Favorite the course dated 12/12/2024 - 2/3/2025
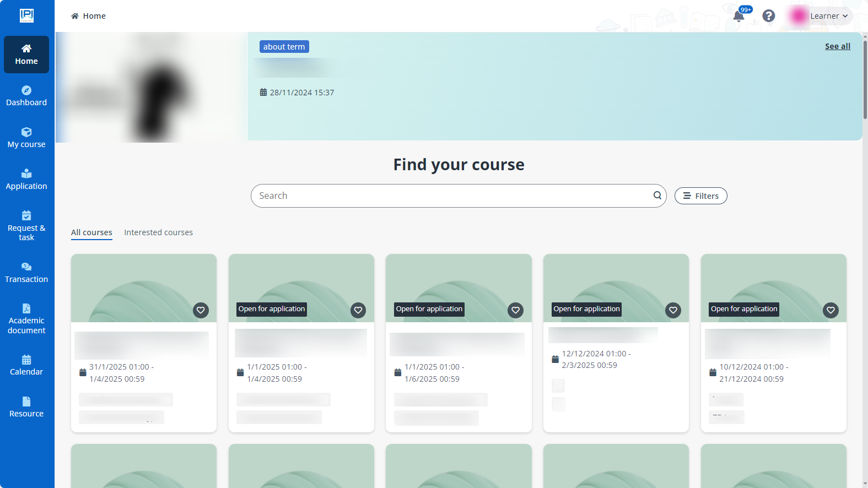The image size is (868, 488). point(673,310)
